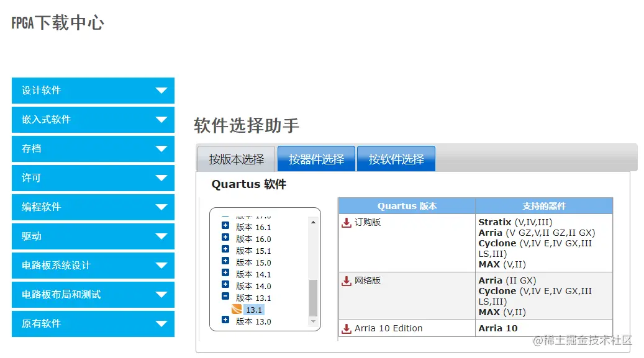
Task: Open the 许可 dropdown menu
Action: 93,178
